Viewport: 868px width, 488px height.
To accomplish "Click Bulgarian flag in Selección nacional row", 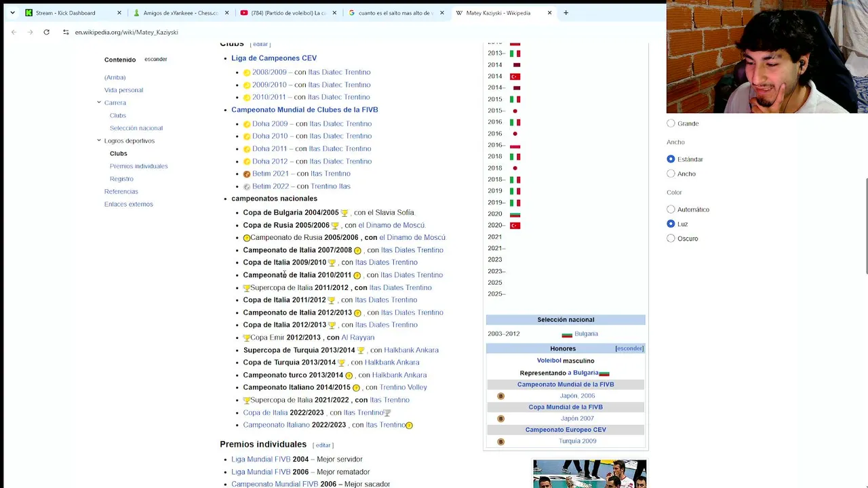I will pos(567,334).
